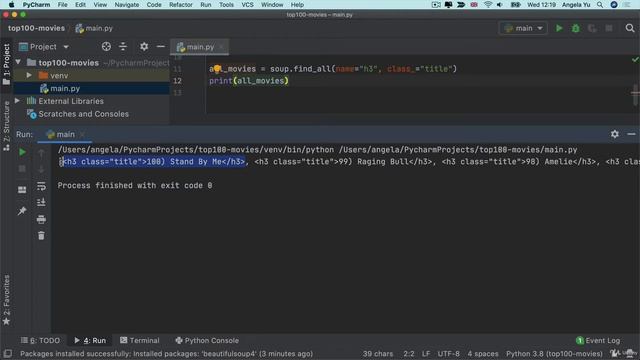
Task: Open the Event Log
Action: click(598, 340)
